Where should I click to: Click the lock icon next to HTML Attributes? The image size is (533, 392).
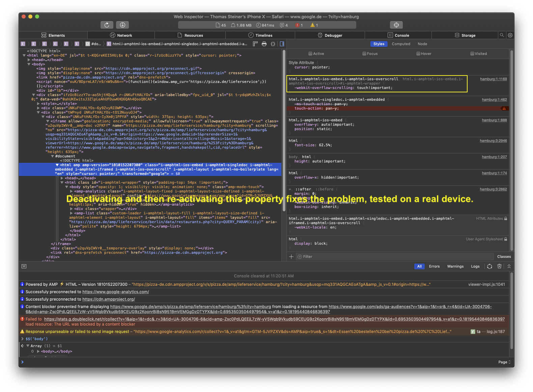tap(506, 219)
